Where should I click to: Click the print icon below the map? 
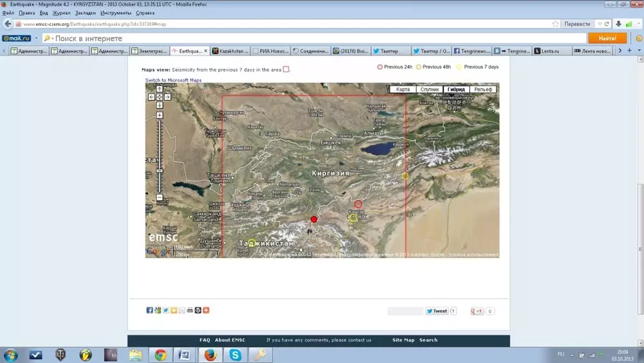(x=190, y=311)
